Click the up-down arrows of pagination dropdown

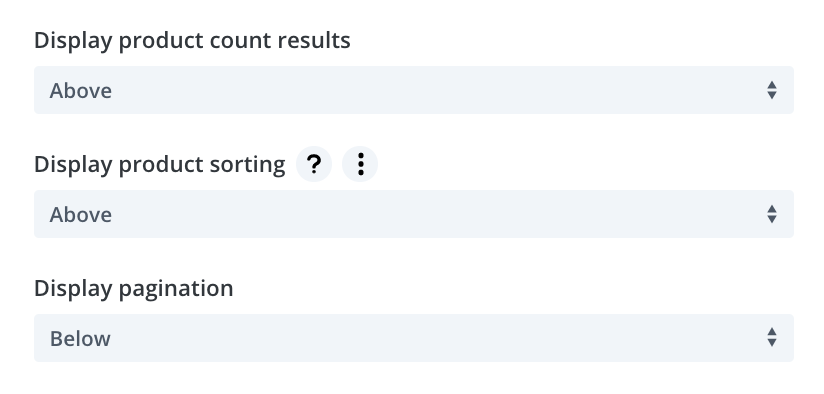(x=771, y=338)
